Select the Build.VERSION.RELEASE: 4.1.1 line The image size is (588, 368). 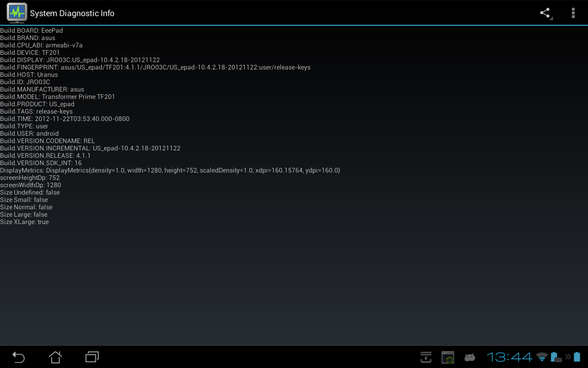[45, 155]
